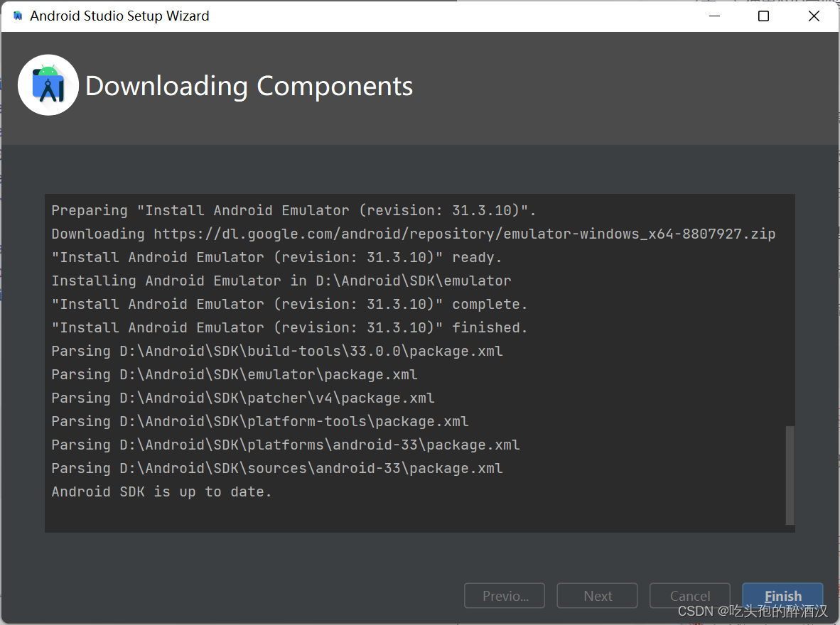This screenshot has width=840, height=625.
Task: Click the Android Studio logo in header
Action: click(x=48, y=85)
